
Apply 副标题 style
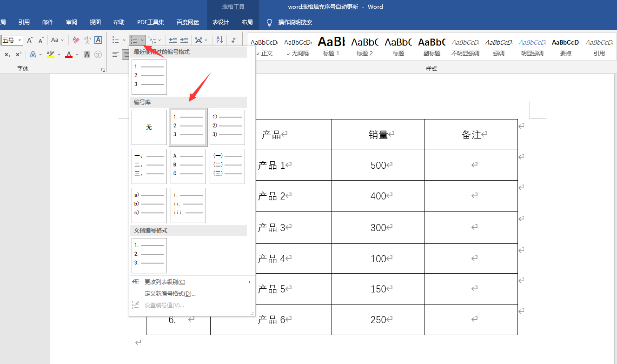coord(432,47)
